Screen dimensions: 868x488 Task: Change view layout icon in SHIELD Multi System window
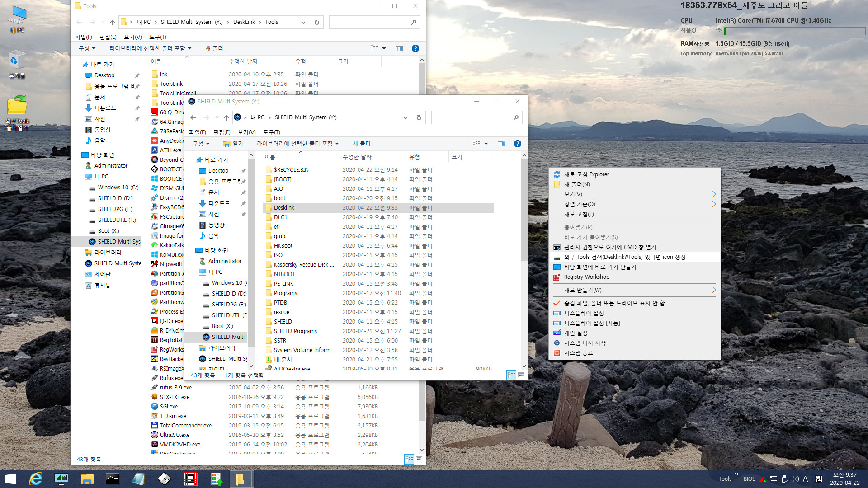pos(476,144)
